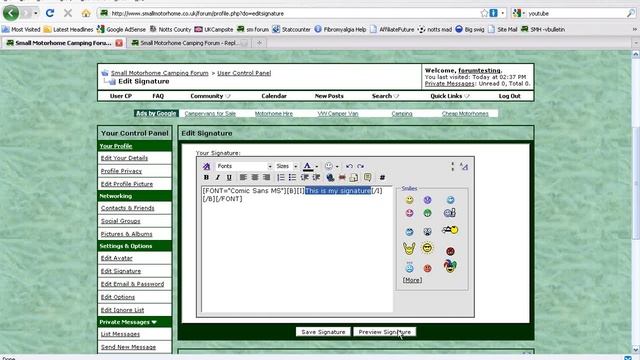Insert the dark red angry smiley

(x=450, y=251)
